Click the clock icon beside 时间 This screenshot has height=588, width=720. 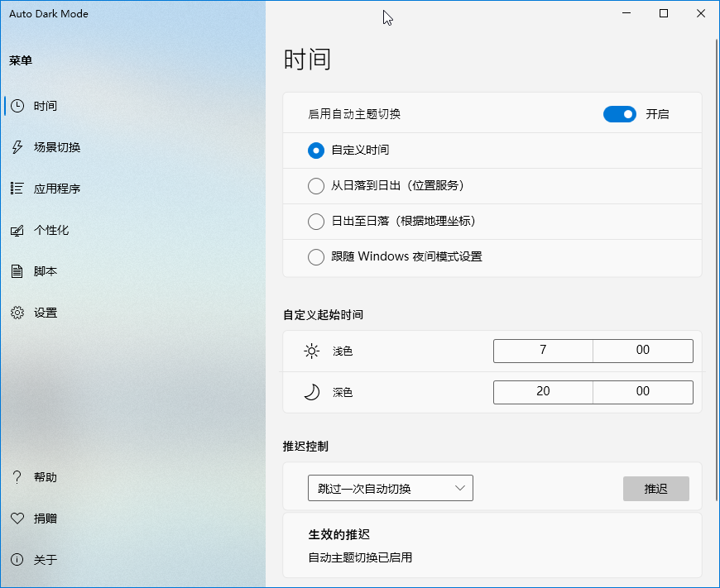[x=17, y=106]
